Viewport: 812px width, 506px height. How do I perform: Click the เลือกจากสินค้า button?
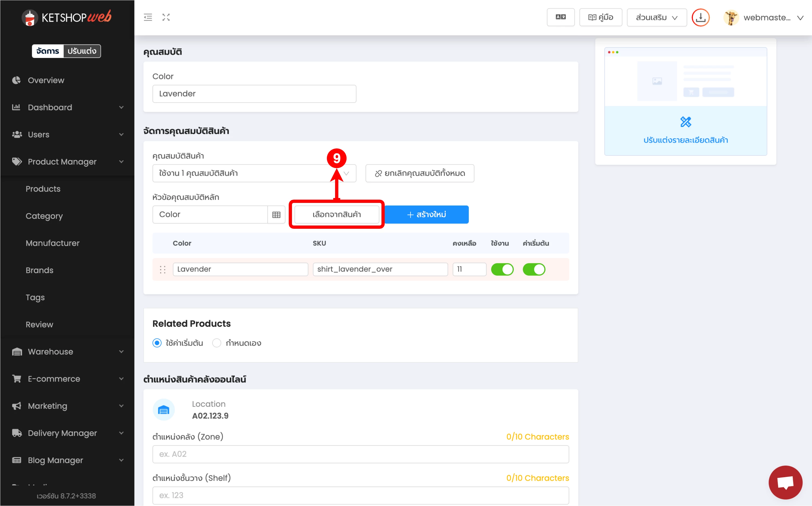(x=336, y=215)
